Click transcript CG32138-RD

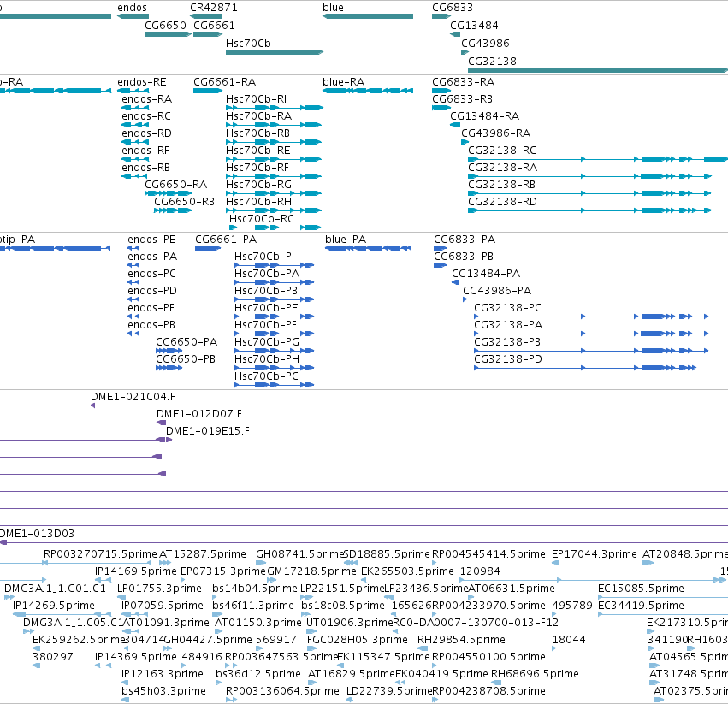click(x=502, y=202)
